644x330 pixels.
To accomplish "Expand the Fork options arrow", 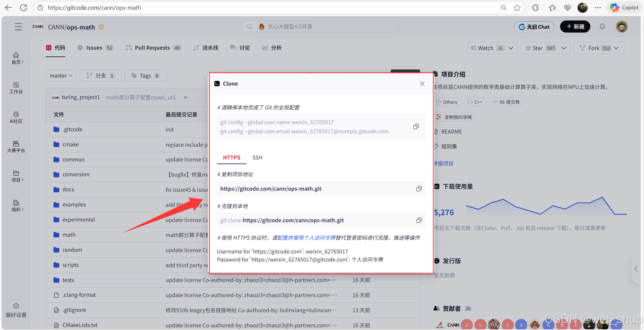I will [x=617, y=48].
